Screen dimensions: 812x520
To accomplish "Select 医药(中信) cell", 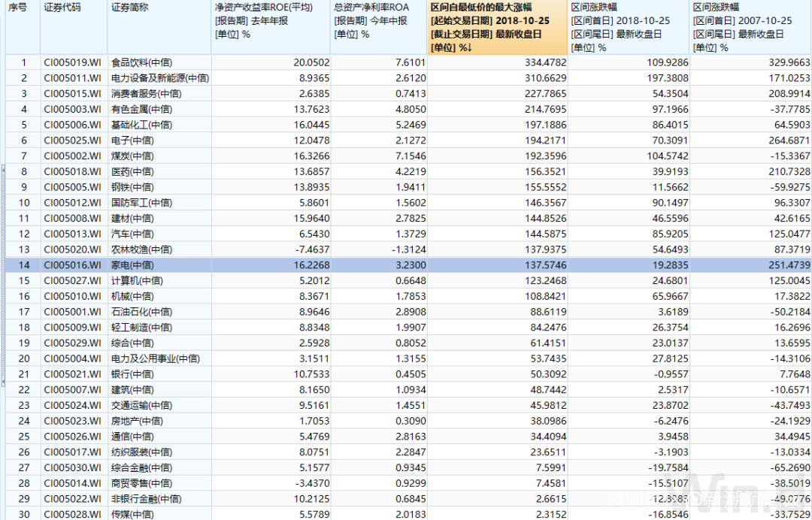I will 132,171.
